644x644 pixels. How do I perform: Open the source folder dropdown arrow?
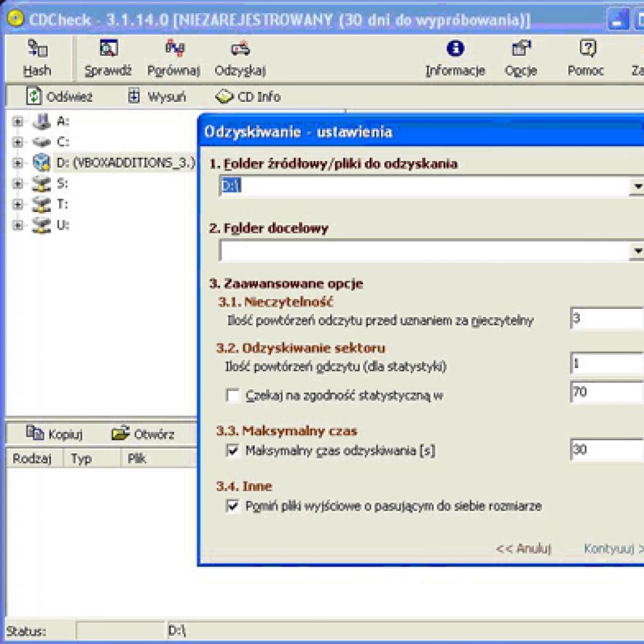pyautogui.click(x=637, y=186)
